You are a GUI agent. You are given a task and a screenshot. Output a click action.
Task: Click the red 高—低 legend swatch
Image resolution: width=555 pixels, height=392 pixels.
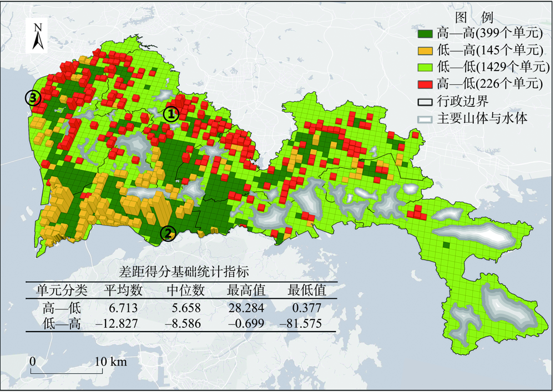(x=425, y=84)
